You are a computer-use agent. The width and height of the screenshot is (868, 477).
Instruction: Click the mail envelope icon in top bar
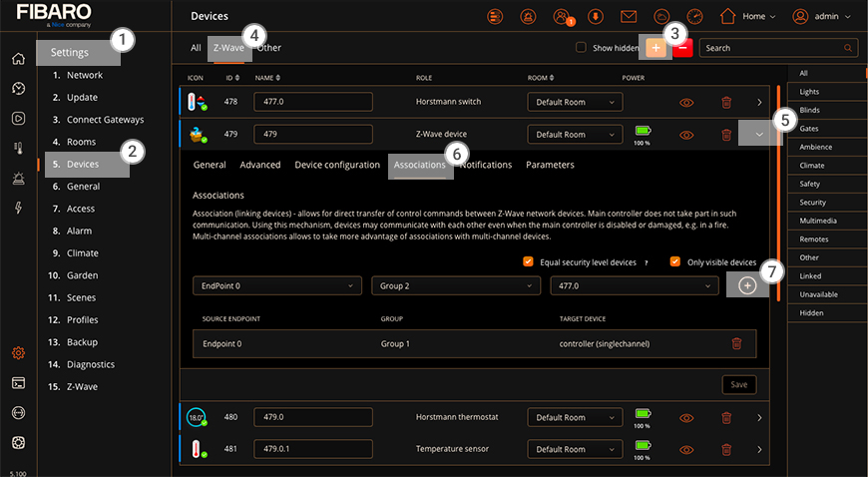[x=629, y=16]
